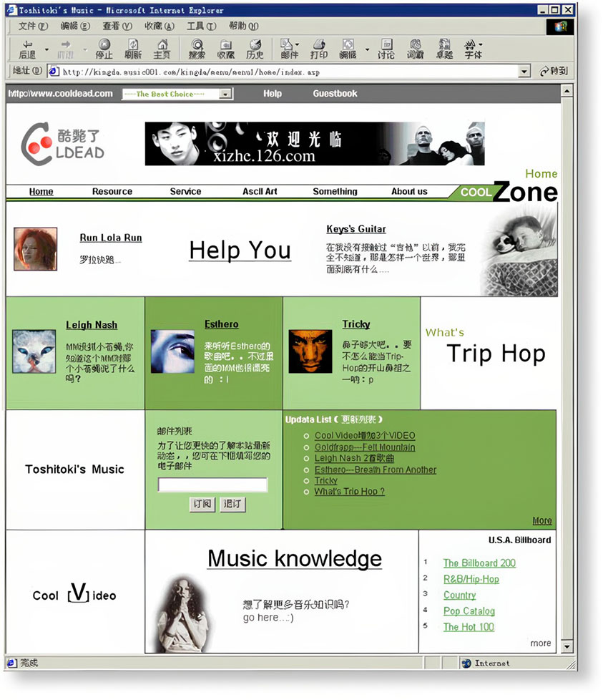608x700 pixels.
Task: Open The Best Choice dropdown
Action: click(177, 94)
